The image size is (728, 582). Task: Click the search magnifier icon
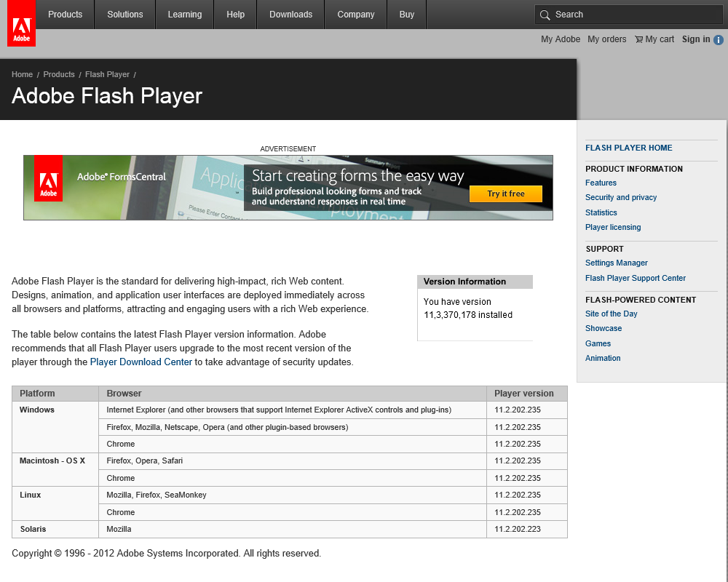tap(545, 15)
